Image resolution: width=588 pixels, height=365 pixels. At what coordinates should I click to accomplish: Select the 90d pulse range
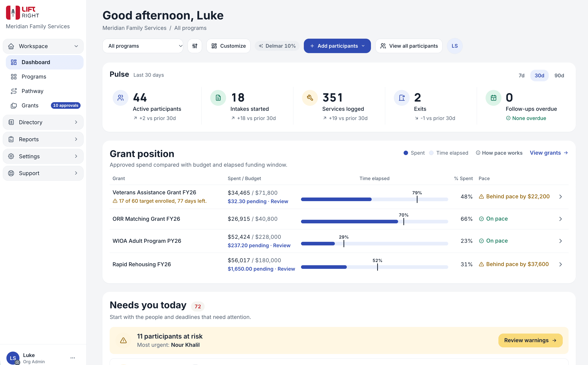click(x=559, y=76)
